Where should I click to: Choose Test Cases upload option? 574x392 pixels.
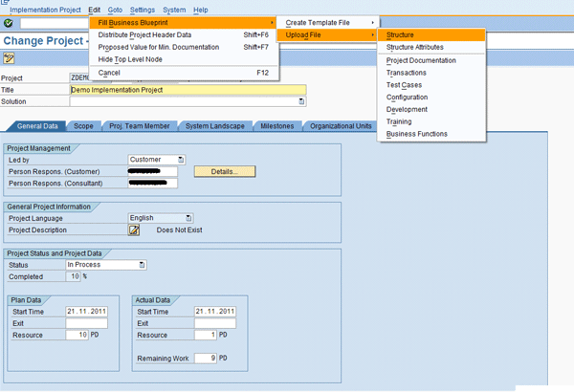(x=404, y=85)
